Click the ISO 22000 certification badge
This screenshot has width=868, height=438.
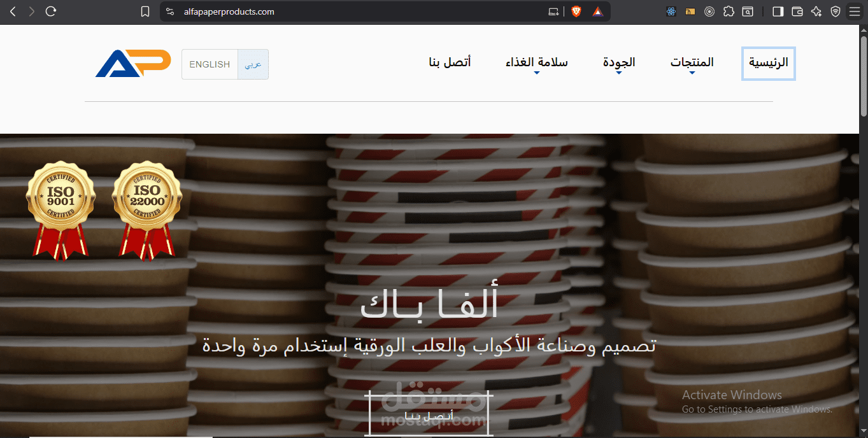click(x=147, y=210)
